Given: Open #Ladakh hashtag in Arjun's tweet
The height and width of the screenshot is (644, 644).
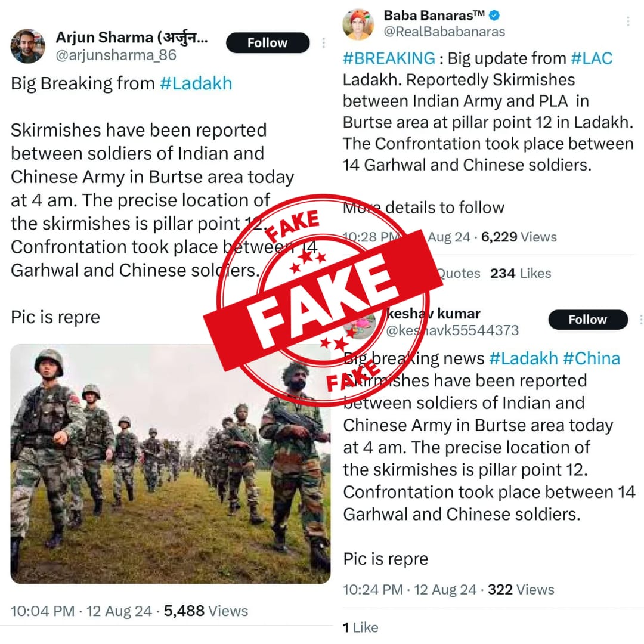Looking at the screenshot, I should pyautogui.click(x=196, y=83).
